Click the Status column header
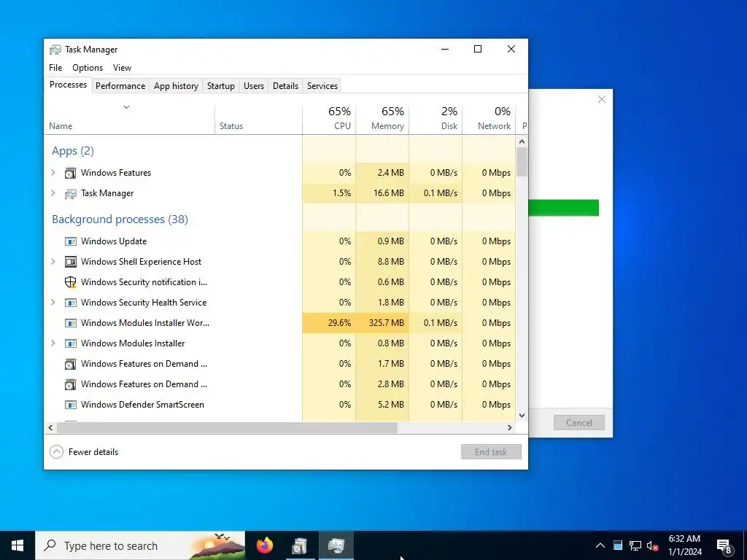Image resolution: width=747 pixels, height=560 pixels. 259,119
